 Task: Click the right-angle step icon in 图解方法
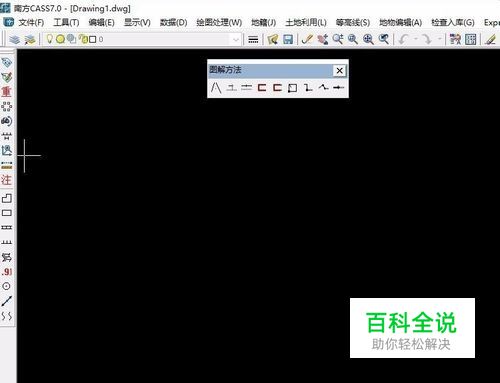(x=308, y=88)
